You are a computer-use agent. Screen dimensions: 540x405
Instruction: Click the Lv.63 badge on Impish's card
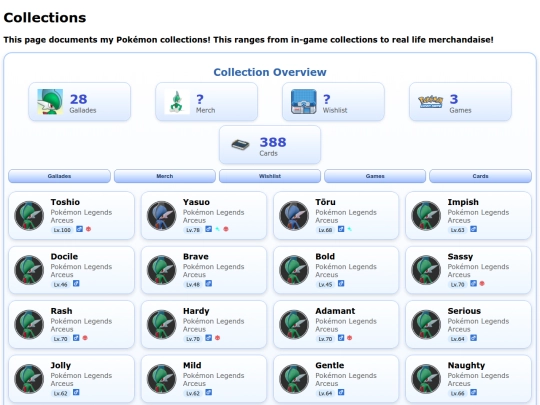(x=457, y=230)
